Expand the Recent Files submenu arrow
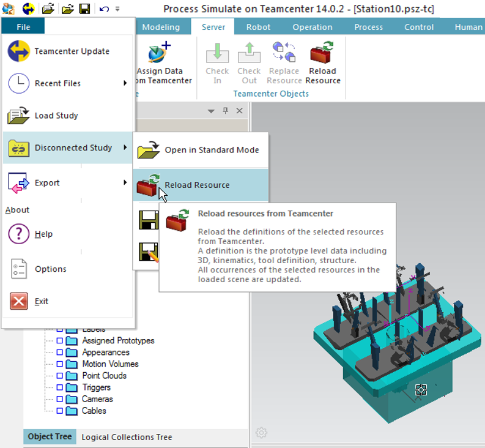 (x=125, y=83)
